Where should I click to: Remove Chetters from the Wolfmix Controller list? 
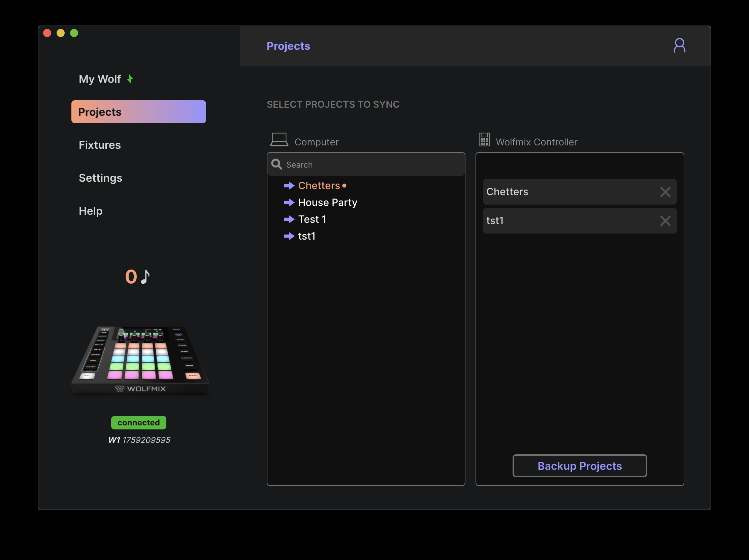[665, 192]
